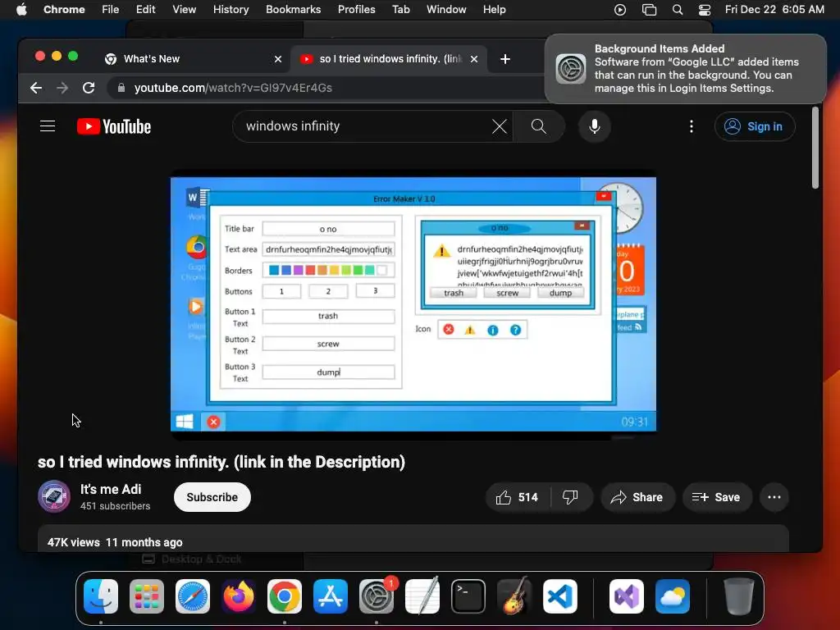View site info padlock icon

click(x=121, y=88)
